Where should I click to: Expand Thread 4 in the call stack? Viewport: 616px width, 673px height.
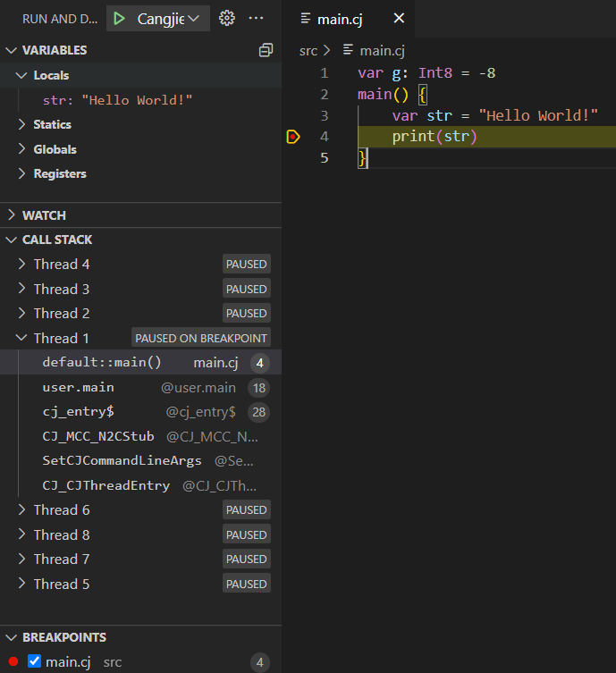61,265
